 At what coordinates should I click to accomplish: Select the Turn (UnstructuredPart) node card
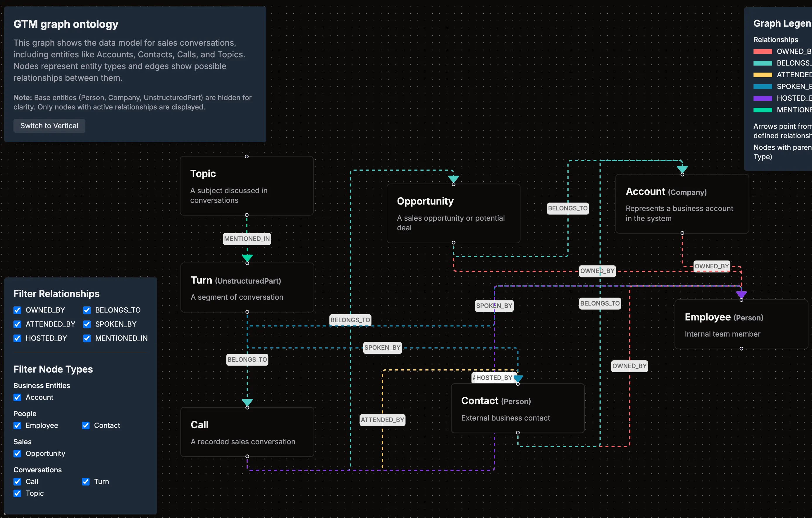(x=247, y=287)
